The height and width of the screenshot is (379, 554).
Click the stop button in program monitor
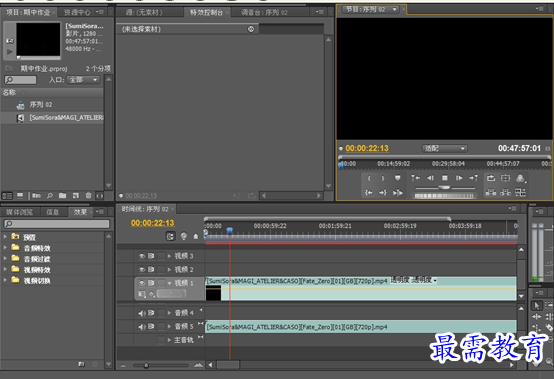[x=445, y=178]
